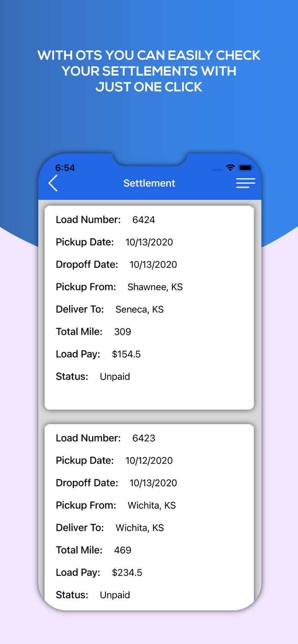The image size is (298, 644).
Task: Open load number 6424 card
Action: tap(149, 306)
